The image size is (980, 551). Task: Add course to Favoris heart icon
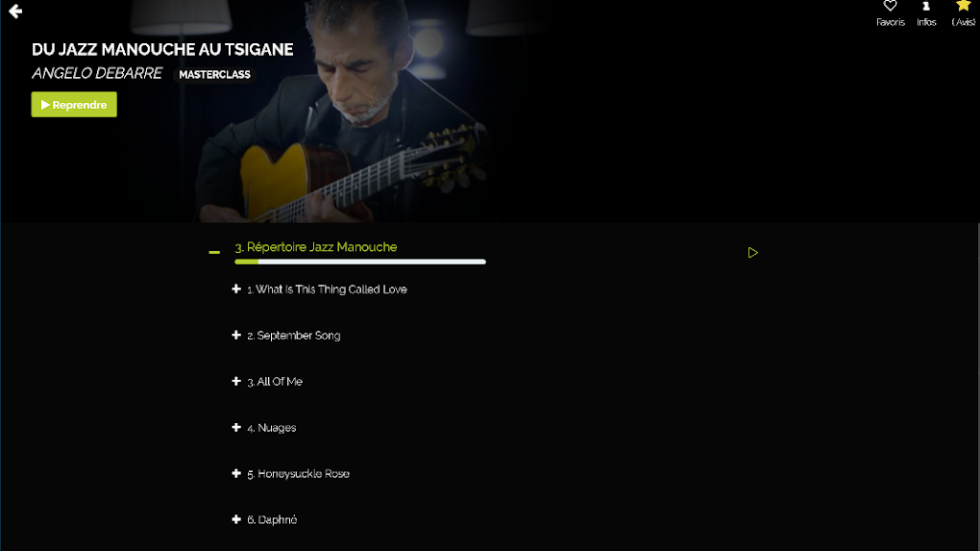point(890,7)
